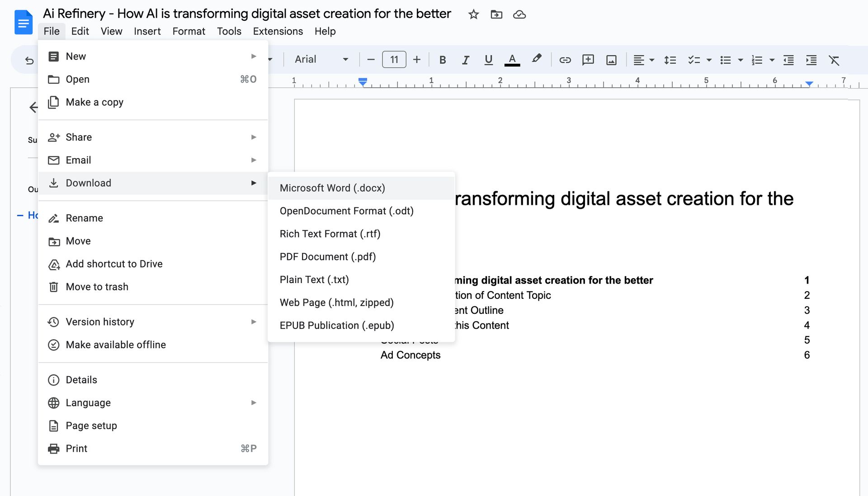This screenshot has height=496, width=868.
Task: Open the text color picker
Action: (x=511, y=59)
